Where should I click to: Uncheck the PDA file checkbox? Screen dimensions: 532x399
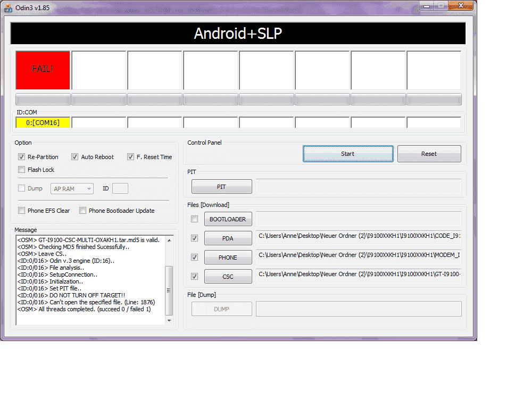tap(194, 238)
